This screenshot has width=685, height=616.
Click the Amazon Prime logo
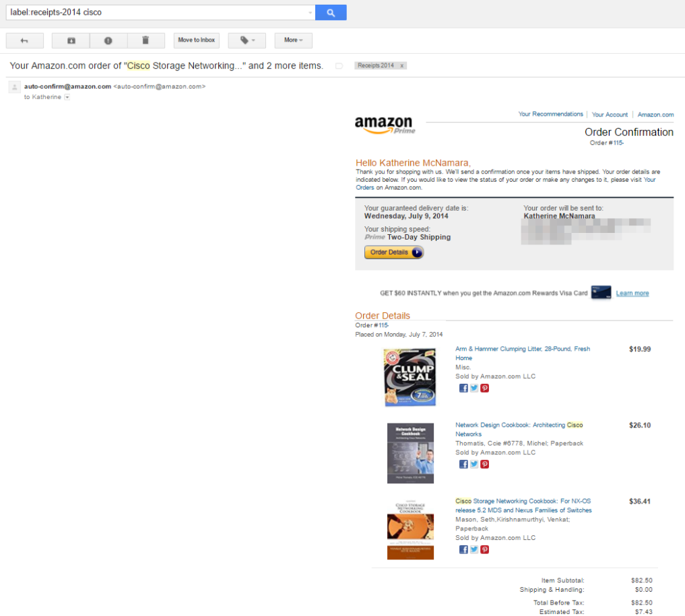click(x=385, y=125)
